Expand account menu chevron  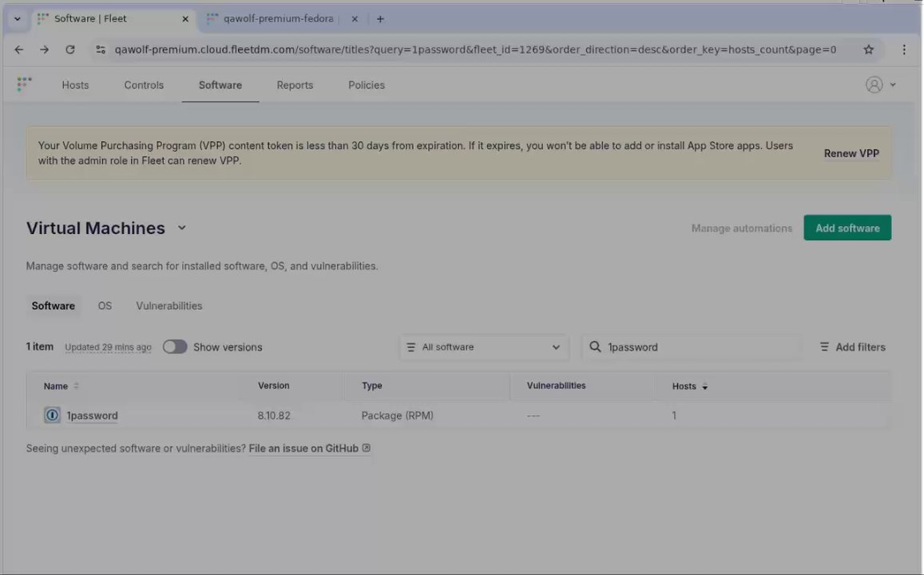pos(893,85)
